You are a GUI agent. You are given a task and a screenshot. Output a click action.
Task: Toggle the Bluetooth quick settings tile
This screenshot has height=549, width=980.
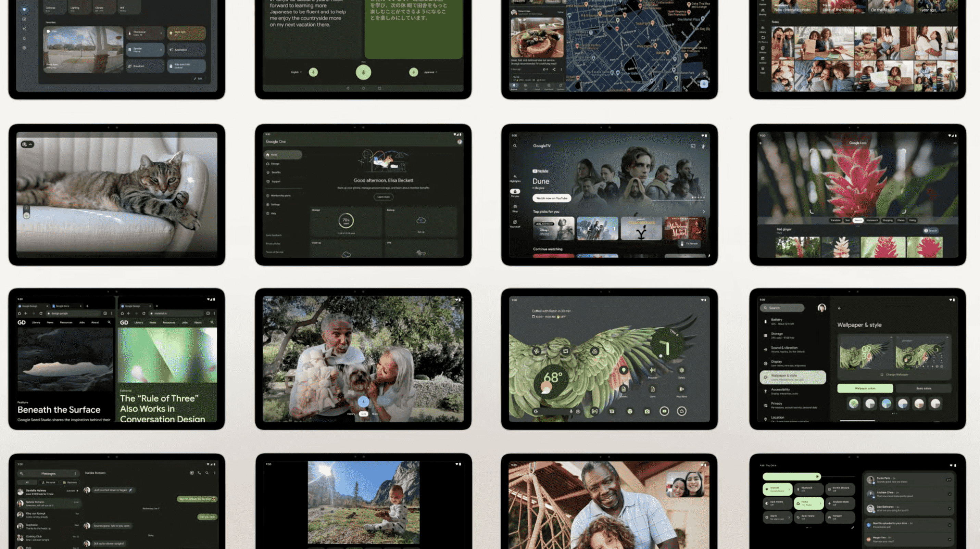tap(809, 489)
